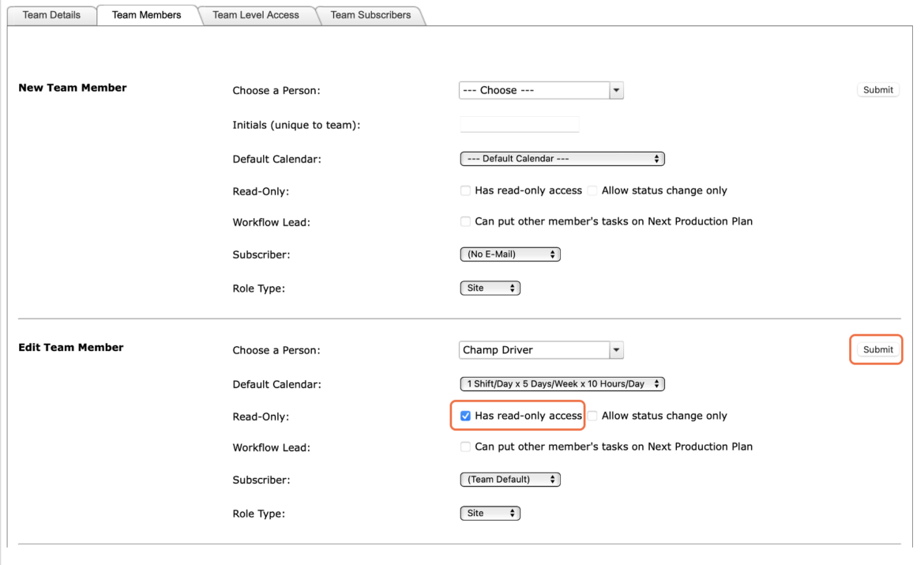Open the New Team Member Default Calendar dropdown
Viewport: 924px width, 565px height.
pos(562,159)
